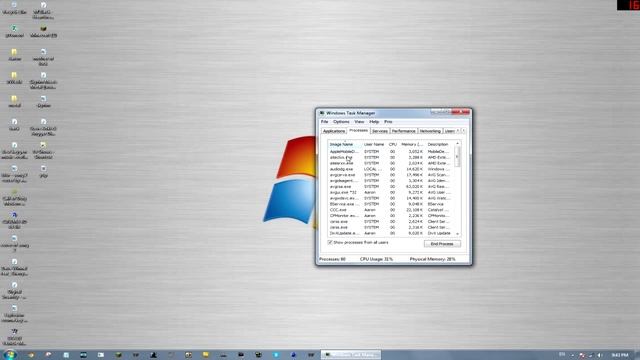Image resolution: width=640 pixels, height=360 pixels.
Task: Click the tab strip right scroll arrow
Action: pyautogui.click(x=463, y=131)
